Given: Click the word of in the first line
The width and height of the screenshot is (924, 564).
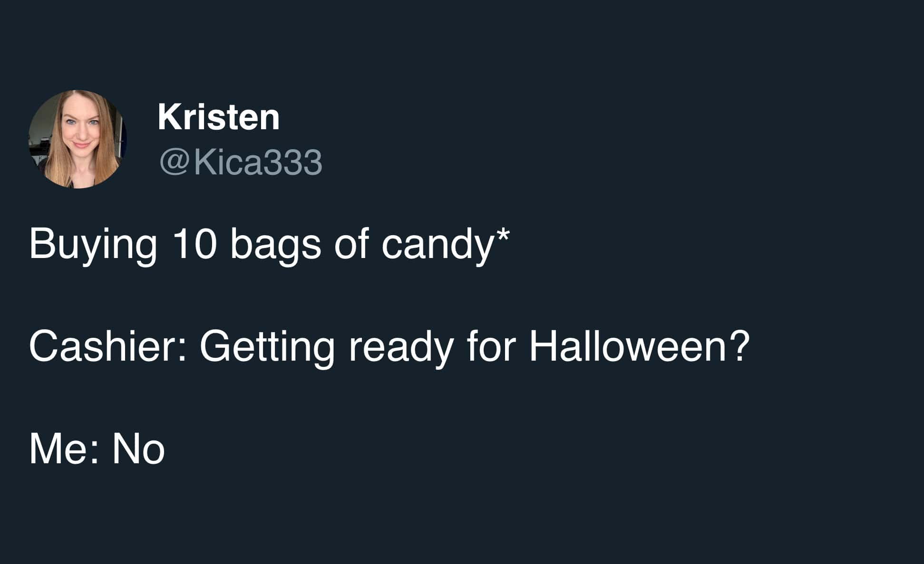Looking at the screenshot, I should point(351,243).
